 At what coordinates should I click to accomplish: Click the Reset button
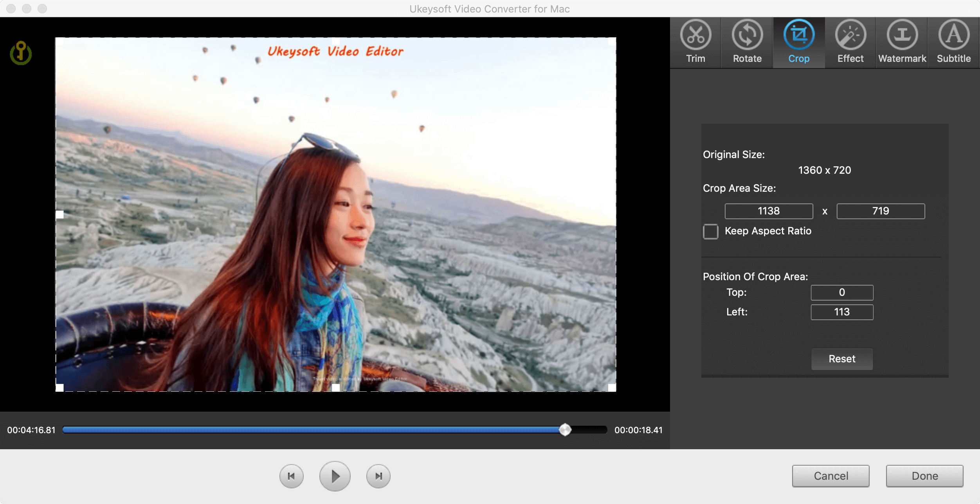point(842,359)
